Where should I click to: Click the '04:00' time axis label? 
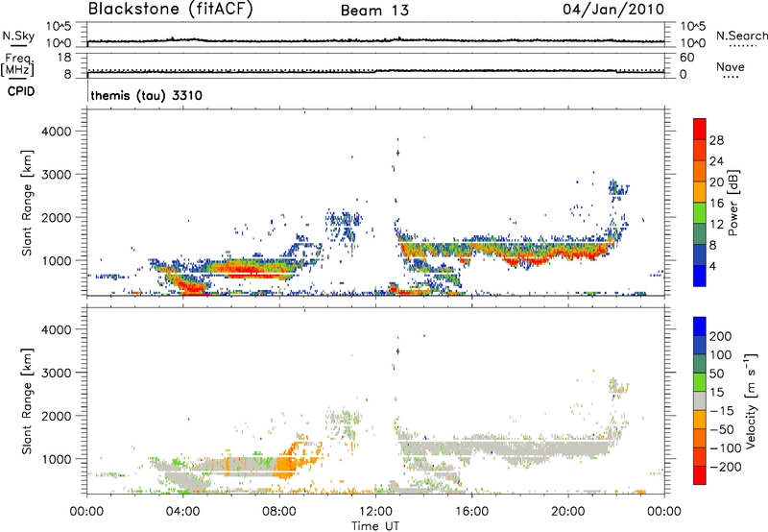182,512
